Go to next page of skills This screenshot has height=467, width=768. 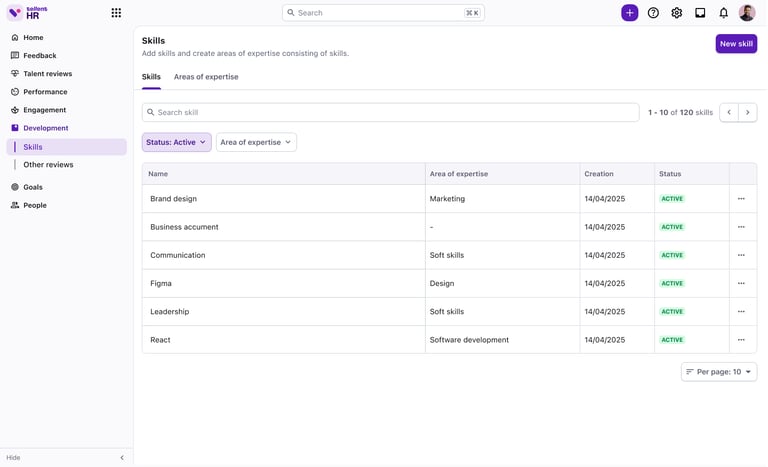[x=747, y=112]
